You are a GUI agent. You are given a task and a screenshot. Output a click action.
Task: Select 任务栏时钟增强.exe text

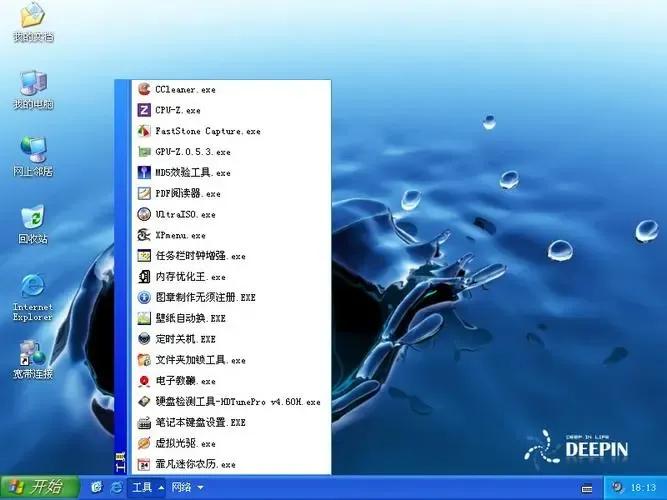(x=200, y=256)
